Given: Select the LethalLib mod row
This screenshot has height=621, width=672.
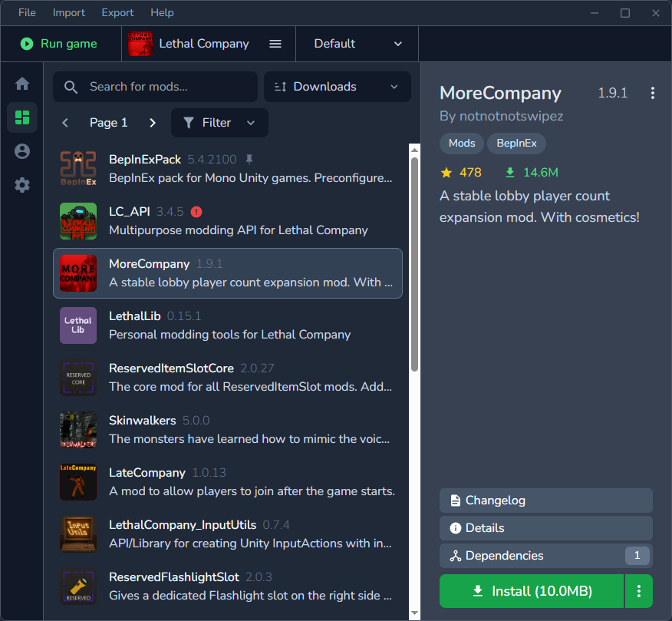Looking at the screenshot, I should 228,325.
